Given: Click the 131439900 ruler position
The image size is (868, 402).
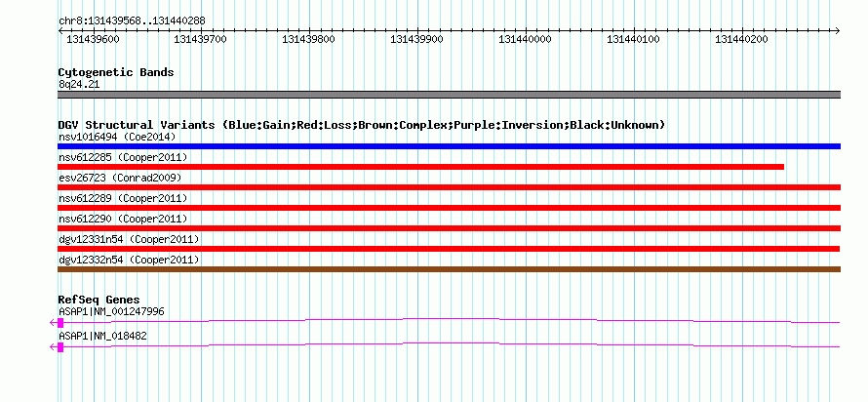Looking at the screenshot, I should click(x=416, y=39).
